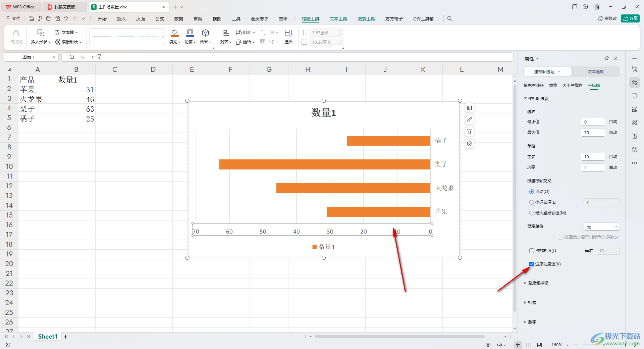The image size is (644, 349).
Task: Click the help question mark in sidebar
Action: coord(634,150)
